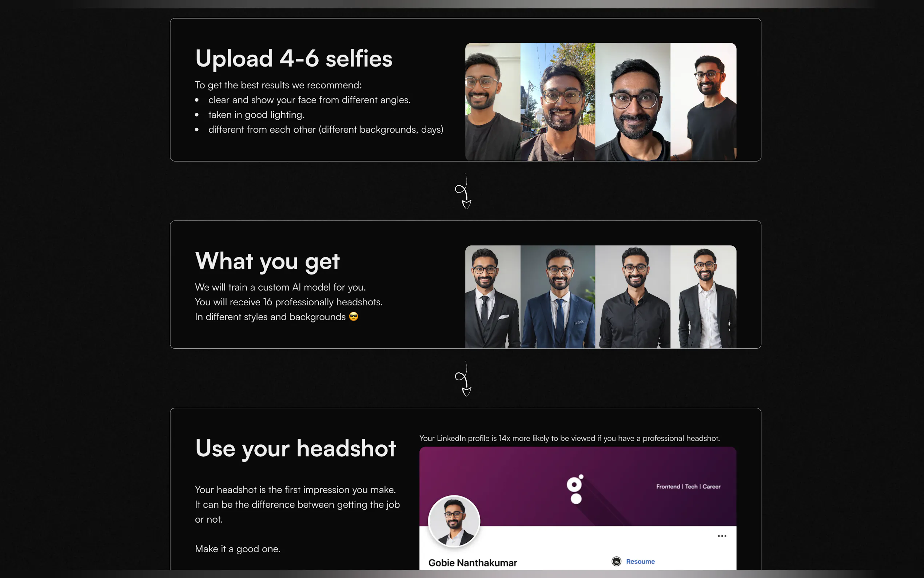This screenshot has height=578, width=924.
Task: Click the circular LinkedIn profile photo
Action: (454, 521)
